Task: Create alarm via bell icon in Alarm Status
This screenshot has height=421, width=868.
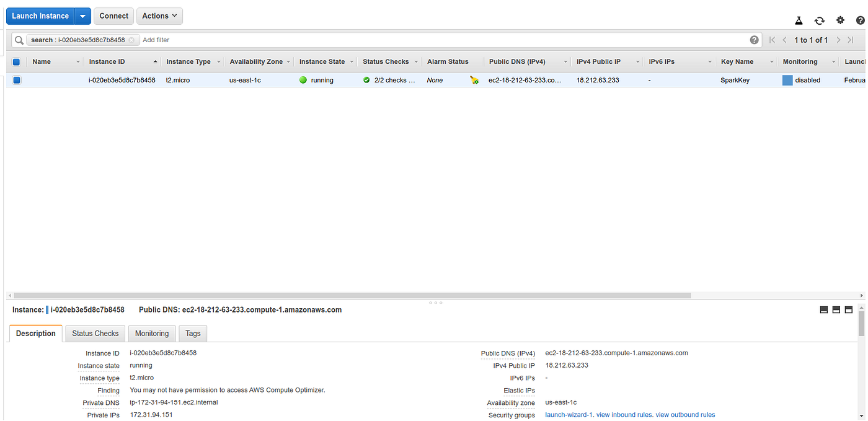Action: pyautogui.click(x=474, y=80)
